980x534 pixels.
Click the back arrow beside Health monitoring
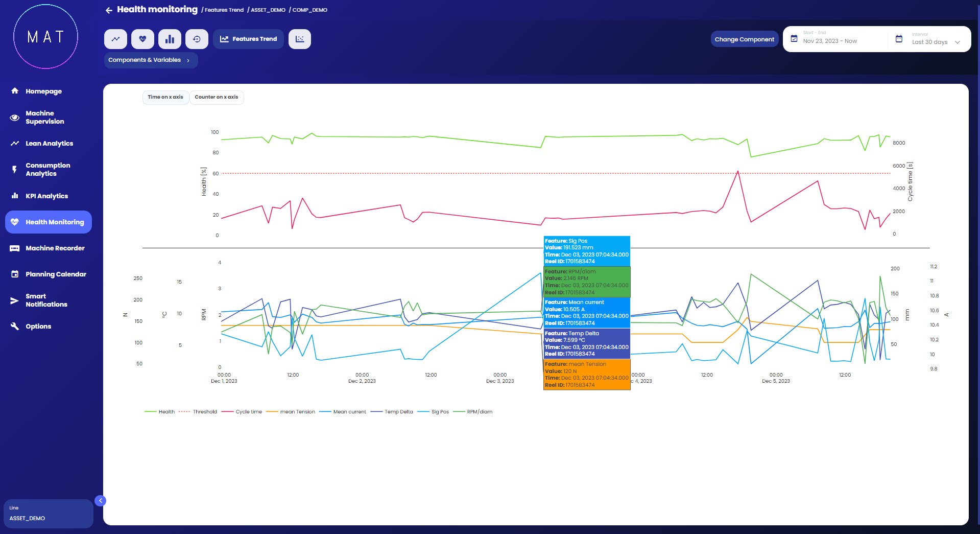(x=109, y=10)
